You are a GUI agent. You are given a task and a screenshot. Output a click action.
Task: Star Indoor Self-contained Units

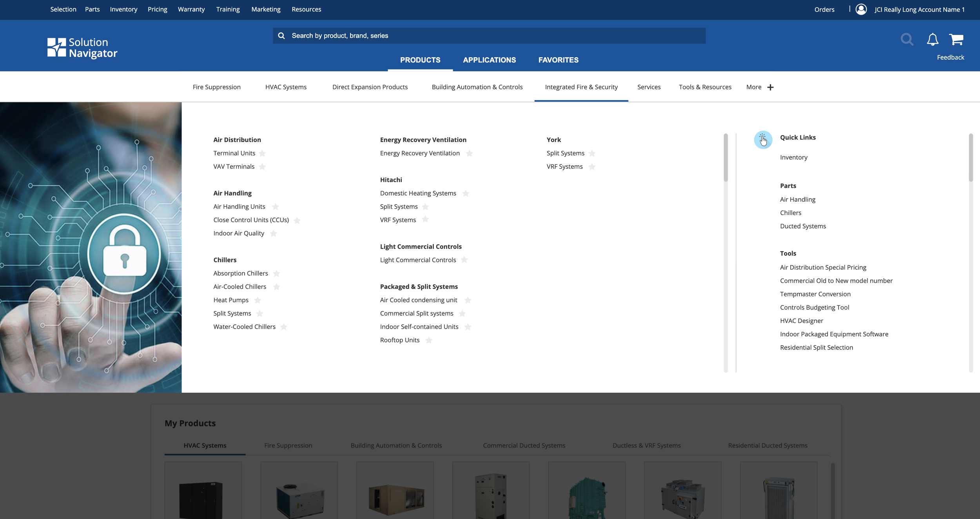point(468,327)
